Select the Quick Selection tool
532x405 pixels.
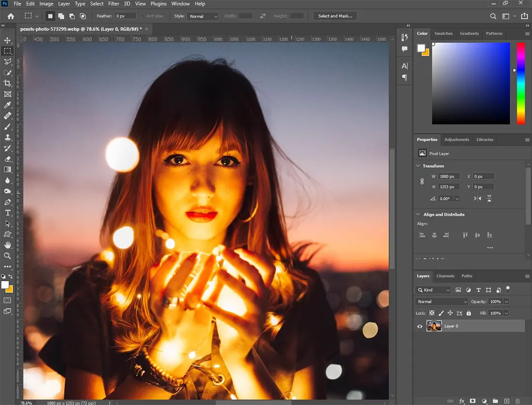tap(7, 72)
